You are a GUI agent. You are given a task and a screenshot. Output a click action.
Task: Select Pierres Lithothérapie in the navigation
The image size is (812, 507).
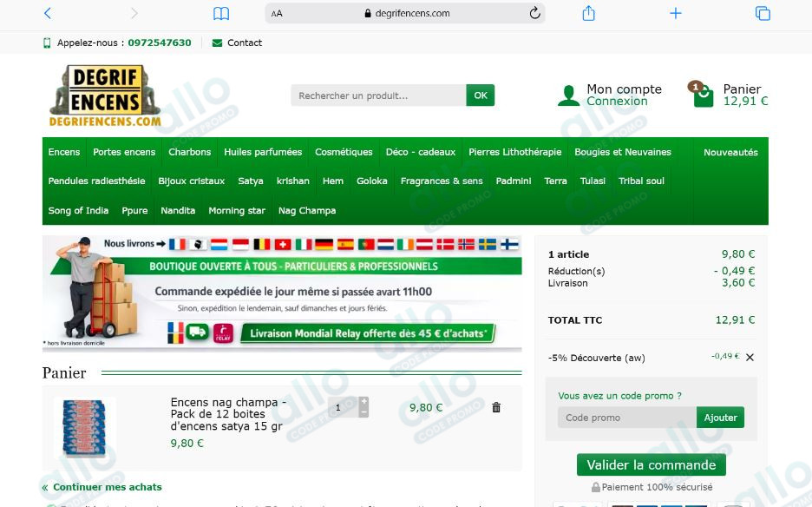point(514,152)
